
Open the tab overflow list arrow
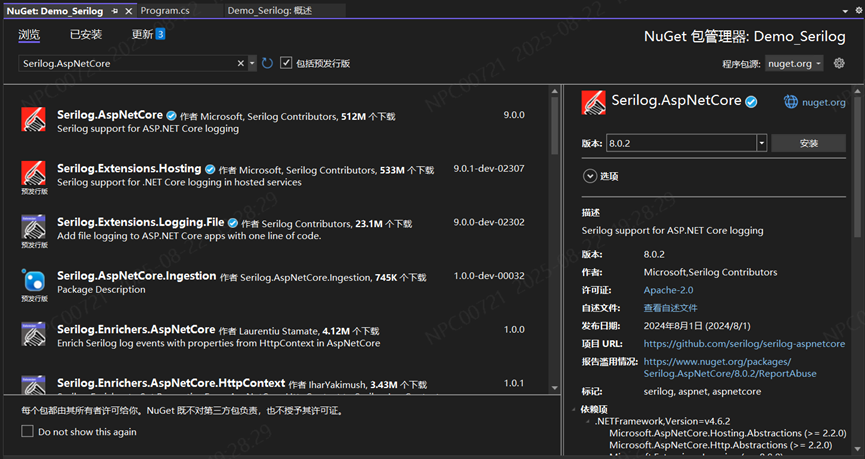coord(845,11)
